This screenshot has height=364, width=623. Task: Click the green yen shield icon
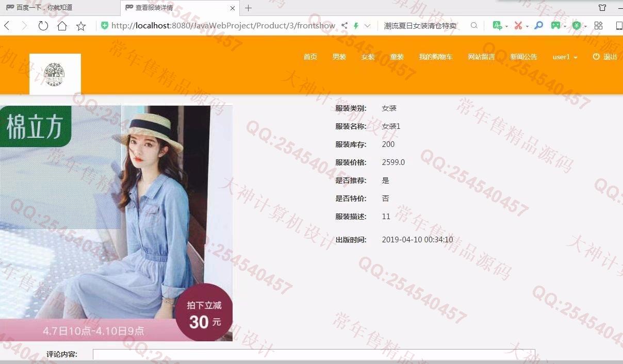[x=577, y=25]
